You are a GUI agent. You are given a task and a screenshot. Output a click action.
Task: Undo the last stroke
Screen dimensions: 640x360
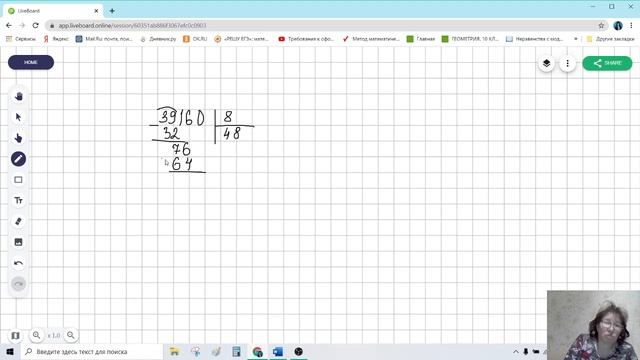coord(18,263)
